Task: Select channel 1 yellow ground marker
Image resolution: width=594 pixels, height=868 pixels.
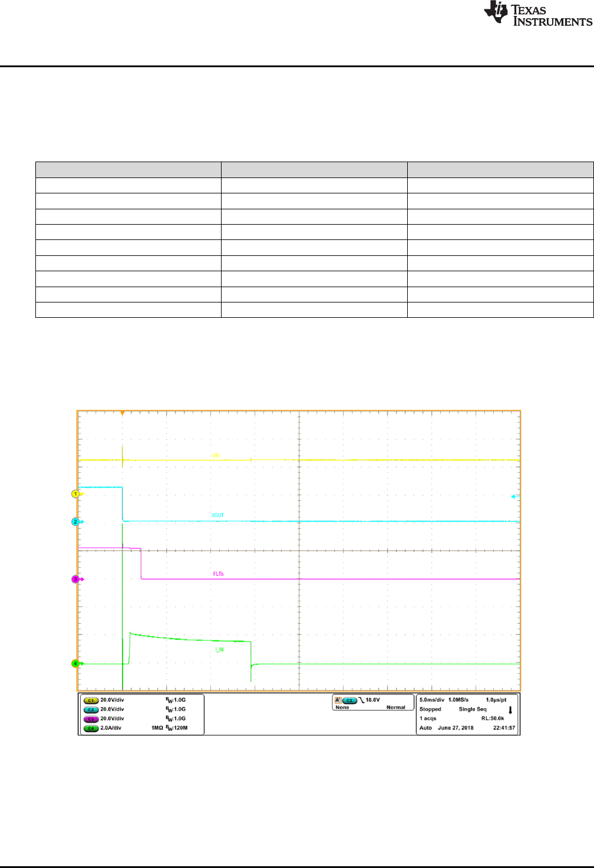Action: point(75,494)
